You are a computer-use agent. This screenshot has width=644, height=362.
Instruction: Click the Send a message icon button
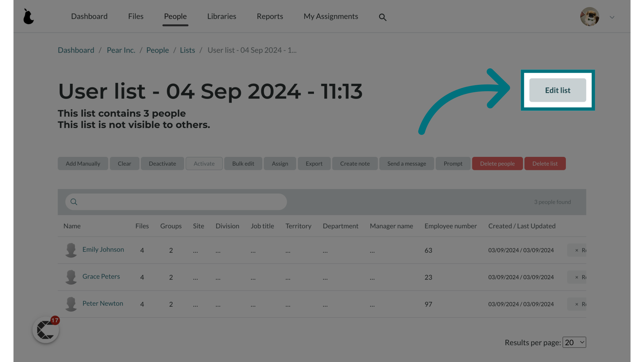(406, 164)
